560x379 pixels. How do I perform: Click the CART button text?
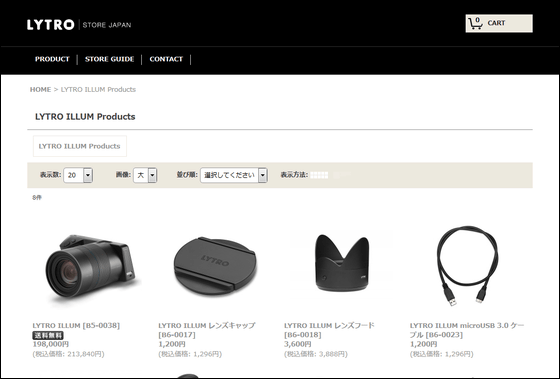[496, 23]
